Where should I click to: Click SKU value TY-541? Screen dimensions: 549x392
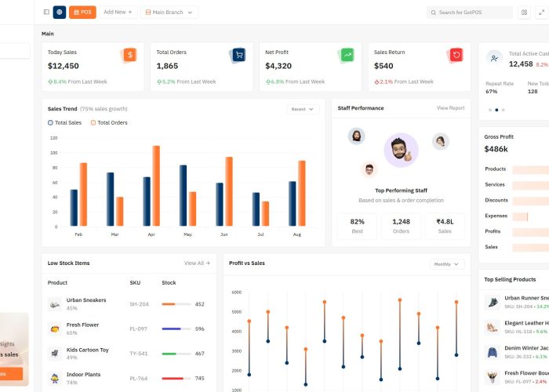coord(139,354)
